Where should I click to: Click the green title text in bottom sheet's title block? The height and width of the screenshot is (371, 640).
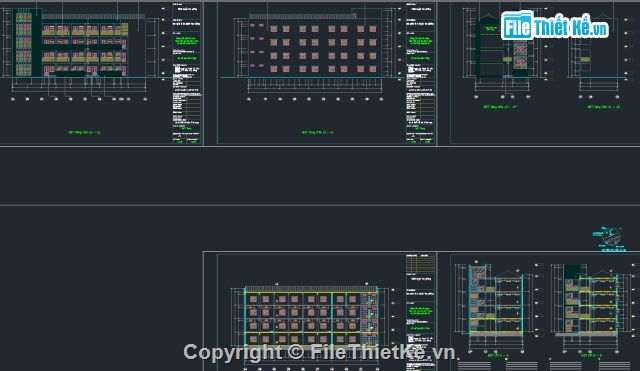(420, 311)
